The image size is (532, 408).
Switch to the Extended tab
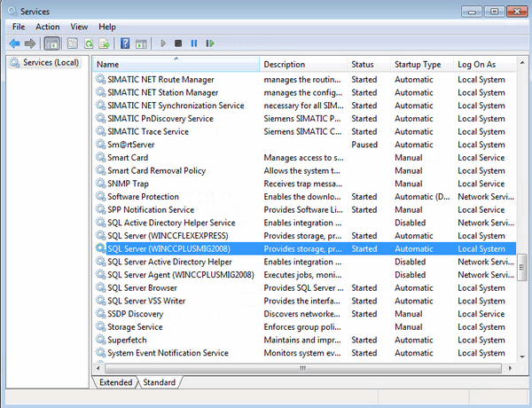(115, 382)
